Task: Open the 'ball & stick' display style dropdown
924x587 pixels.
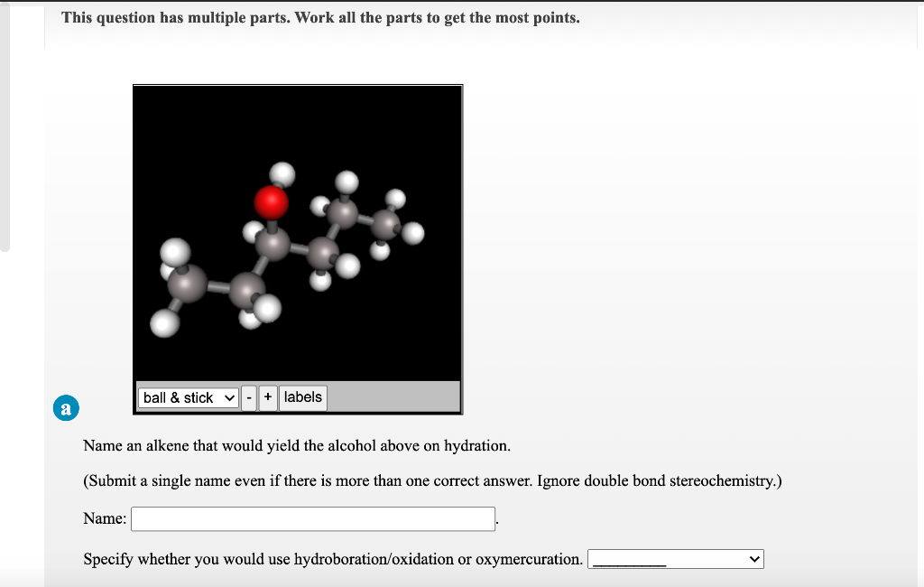Action: pos(187,397)
